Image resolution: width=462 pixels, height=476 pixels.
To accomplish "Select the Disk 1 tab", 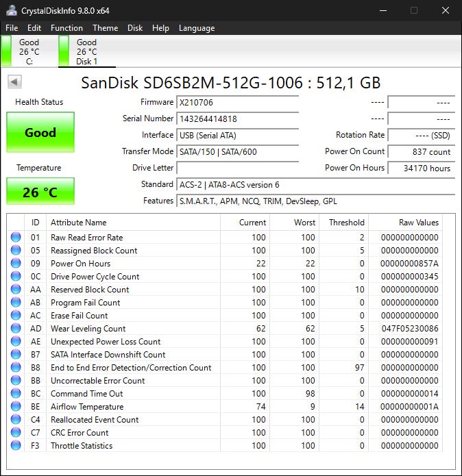I will (87, 51).
